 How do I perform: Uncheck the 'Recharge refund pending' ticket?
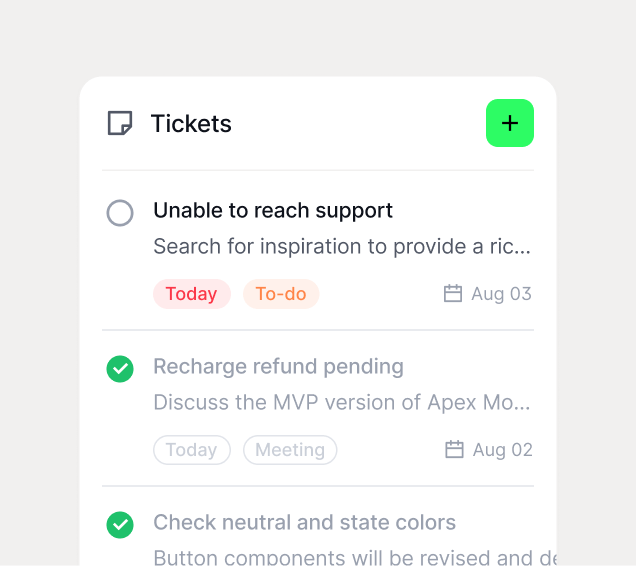coord(120,368)
